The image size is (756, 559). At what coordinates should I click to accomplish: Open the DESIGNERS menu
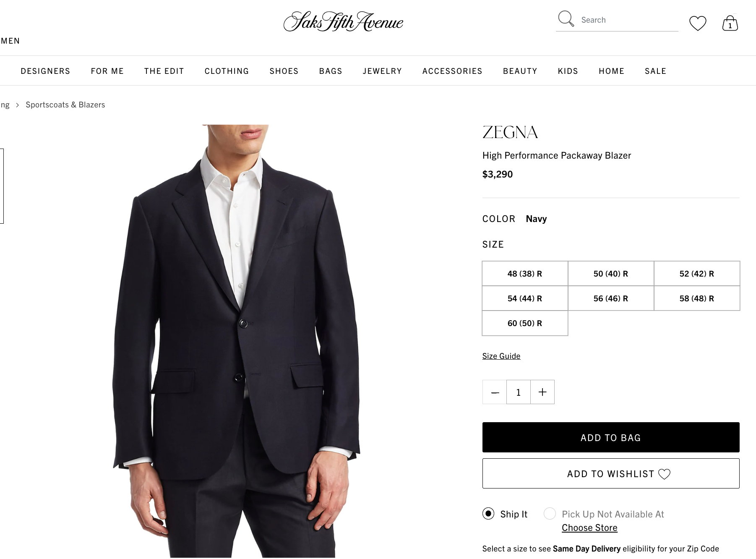[45, 71]
